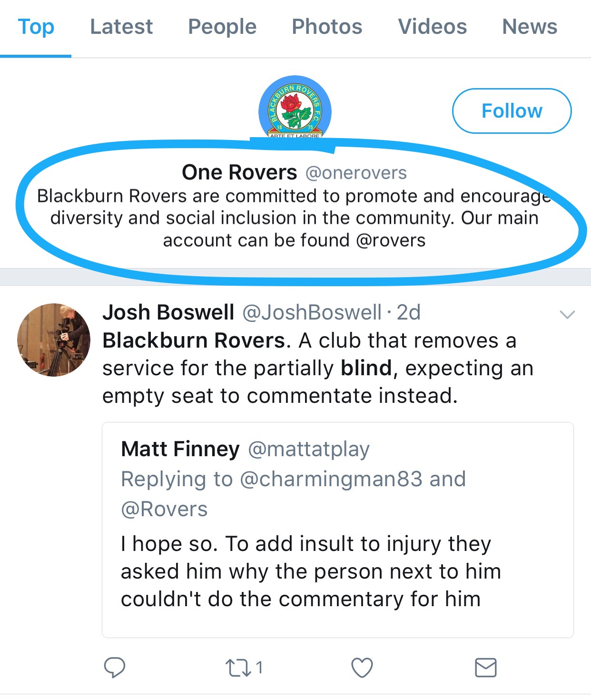This screenshot has width=591, height=700.
Task: Open Josh Boswell's profile avatar
Action: point(54,340)
